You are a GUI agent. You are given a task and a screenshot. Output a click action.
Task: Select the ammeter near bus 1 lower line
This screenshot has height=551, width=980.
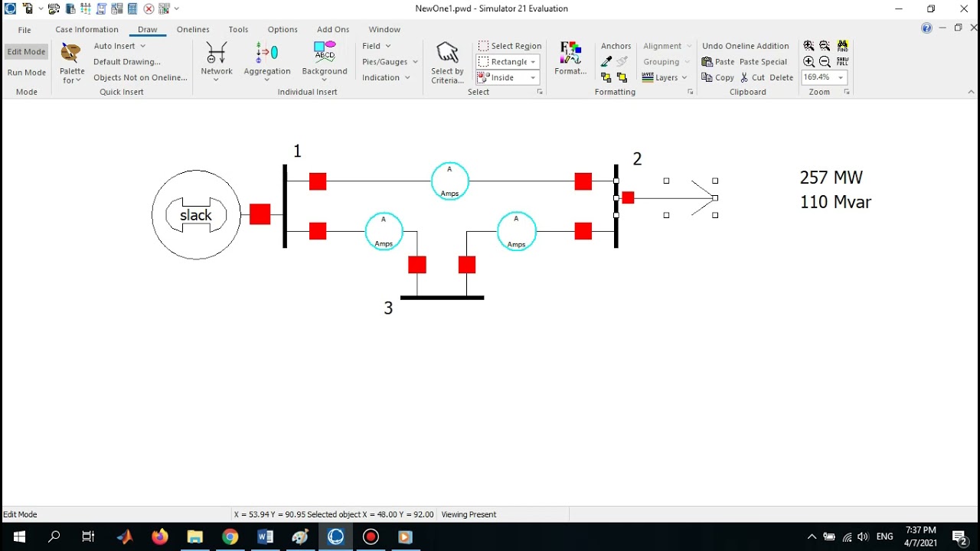coord(384,231)
